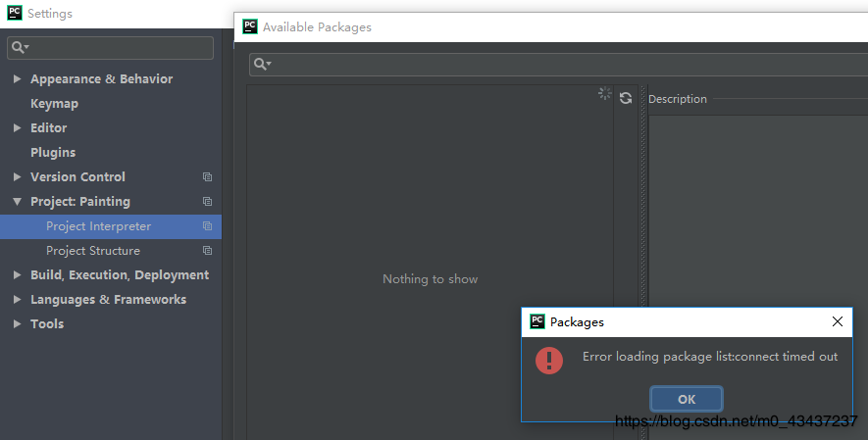Select Project Interpreter in settings tree

[x=98, y=226]
